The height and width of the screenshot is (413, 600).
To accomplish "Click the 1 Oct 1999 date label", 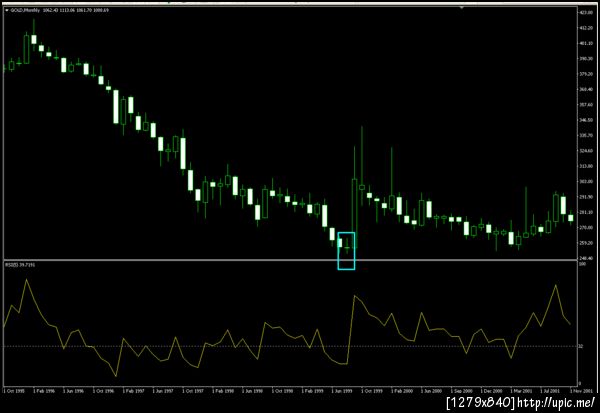I will [372, 391].
